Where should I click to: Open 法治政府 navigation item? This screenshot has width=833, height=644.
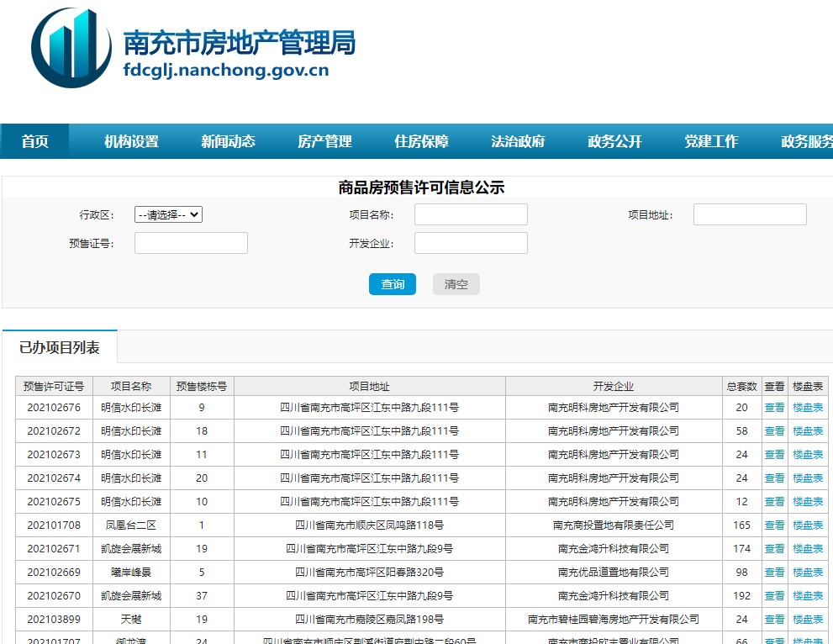(518, 141)
